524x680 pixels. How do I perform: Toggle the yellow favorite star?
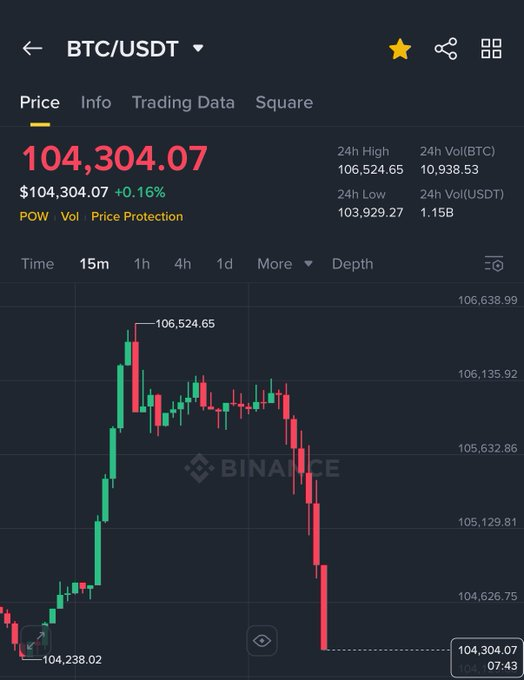click(x=400, y=49)
